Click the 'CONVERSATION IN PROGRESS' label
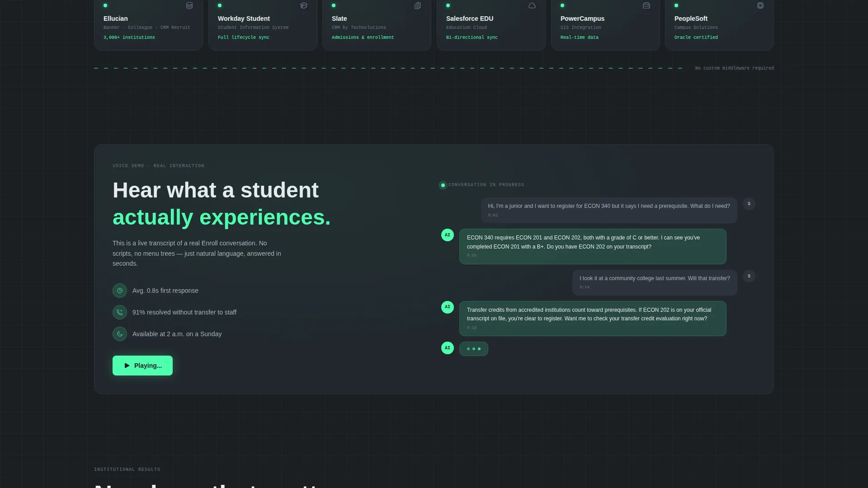This screenshot has height=488, width=868. coord(486,185)
